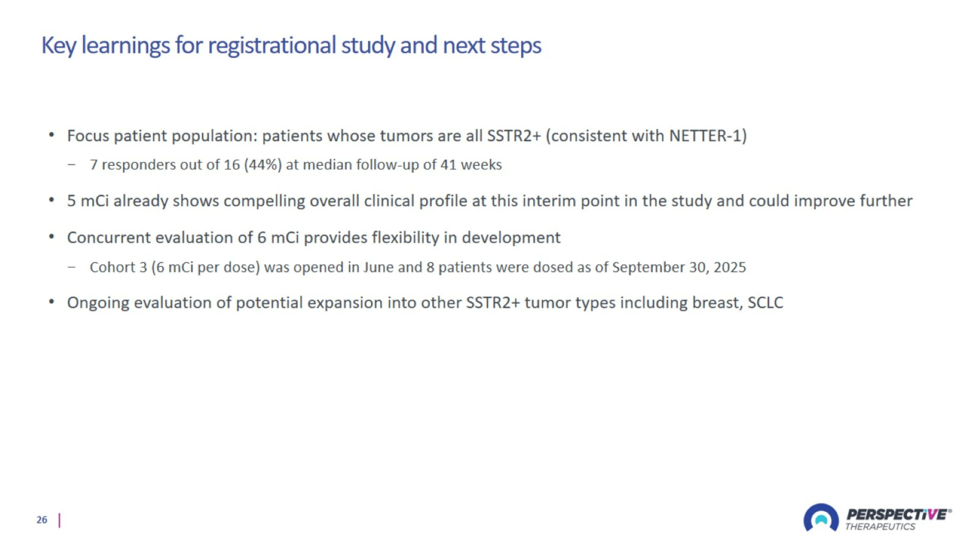This screenshot has height=551, width=980.
Task: Select the 'Concurrent evaluation of 6 mCi' bullet
Action: tap(314, 238)
